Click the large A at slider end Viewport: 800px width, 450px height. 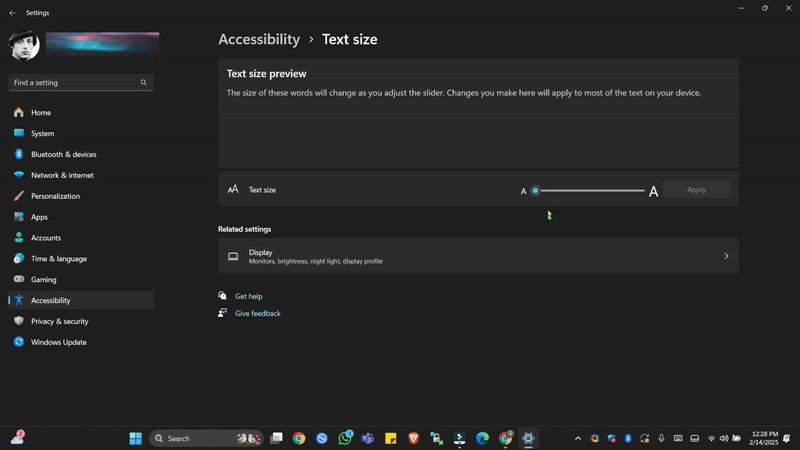653,192
